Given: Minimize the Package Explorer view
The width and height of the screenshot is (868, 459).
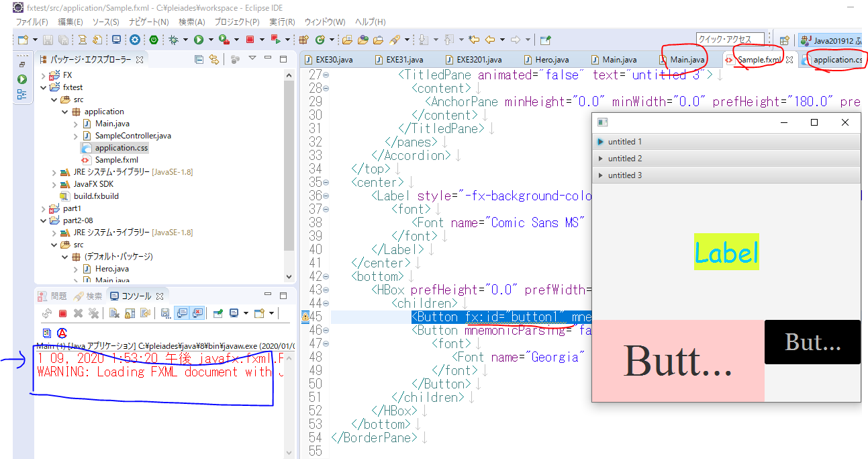Looking at the screenshot, I should (269, 58).
